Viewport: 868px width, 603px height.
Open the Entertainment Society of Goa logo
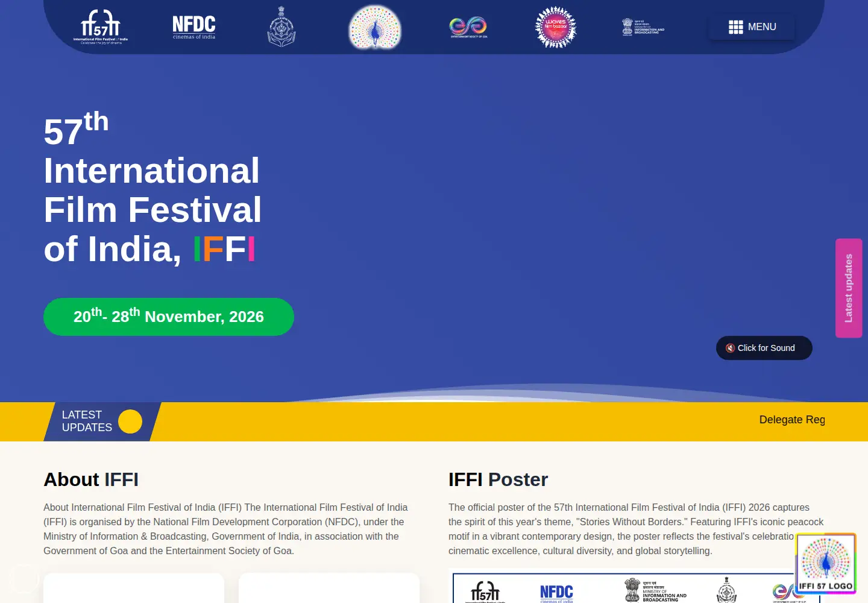point(468,27)
